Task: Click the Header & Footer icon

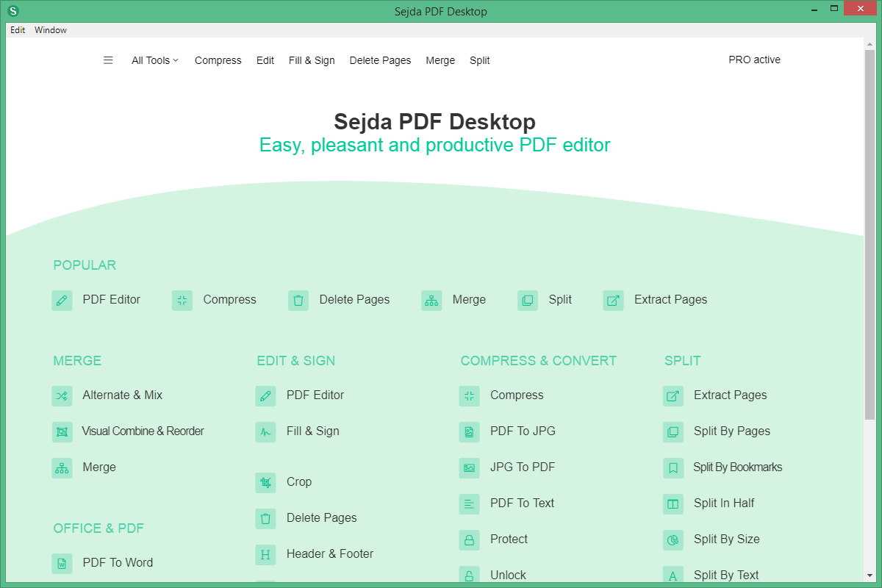Action: click(265, 554)
